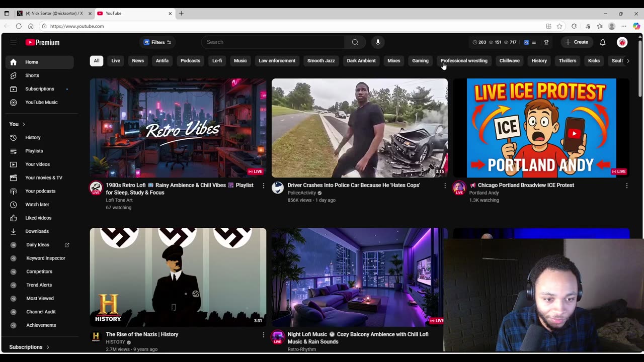Screen dimensions: 644x362
Task: Open the Driver Crashes Into Police Car title
Action: point(354,185)
